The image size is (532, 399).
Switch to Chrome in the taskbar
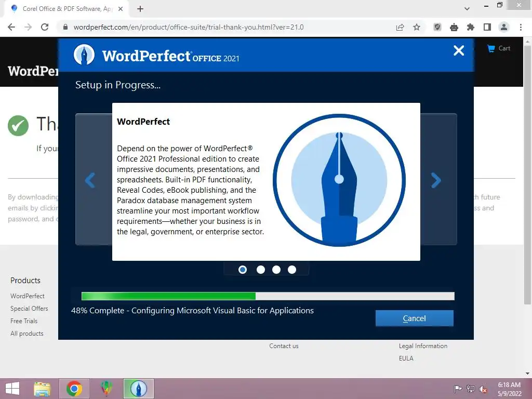coord(74,389)
